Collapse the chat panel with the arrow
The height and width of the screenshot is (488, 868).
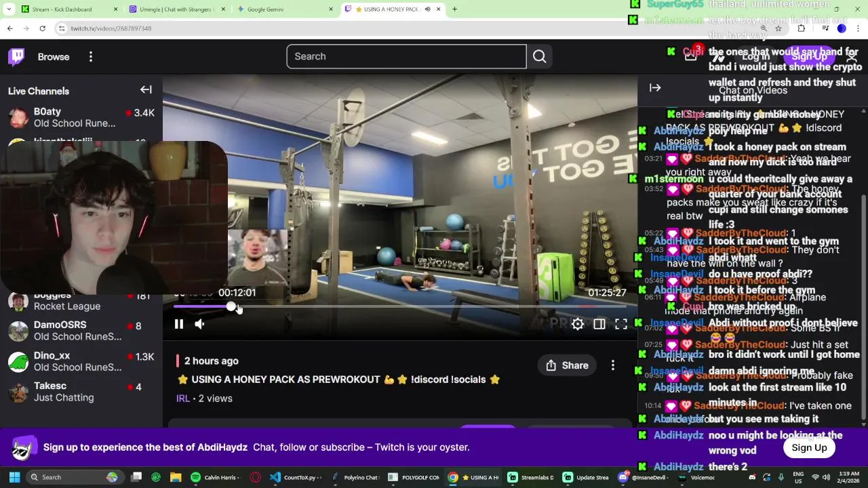655,87
